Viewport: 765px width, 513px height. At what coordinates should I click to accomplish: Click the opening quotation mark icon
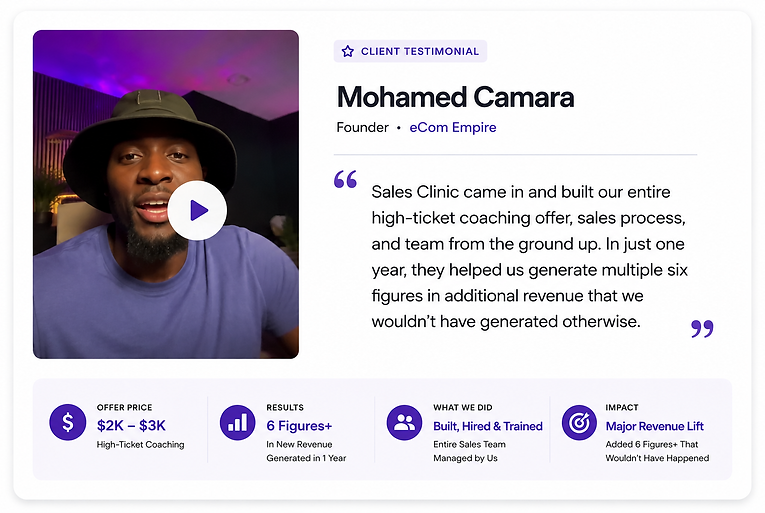click(x=345, y=179)
